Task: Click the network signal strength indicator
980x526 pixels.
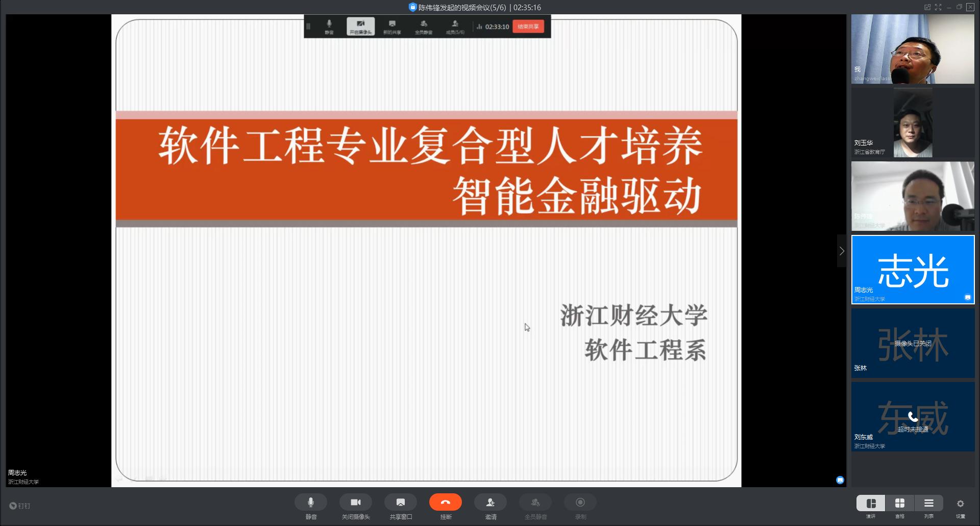Action: [x=479, y=27]
